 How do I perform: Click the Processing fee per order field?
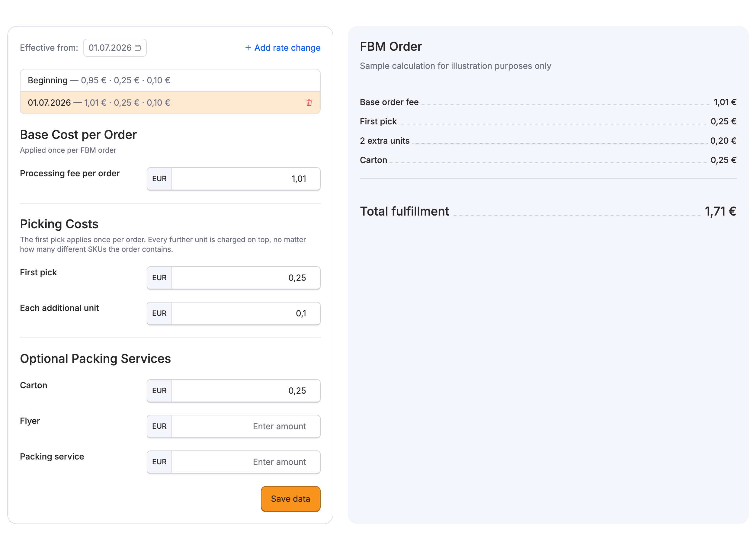coord(246,179)
